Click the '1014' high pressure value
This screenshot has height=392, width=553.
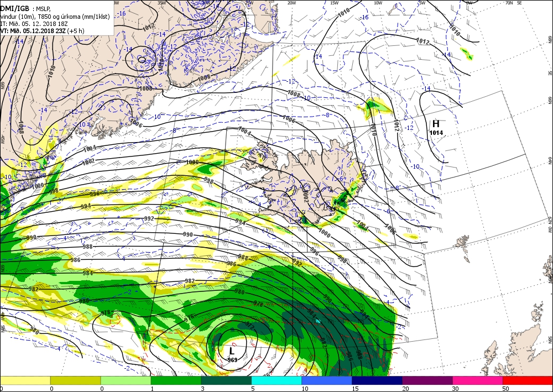coord(436,133)
